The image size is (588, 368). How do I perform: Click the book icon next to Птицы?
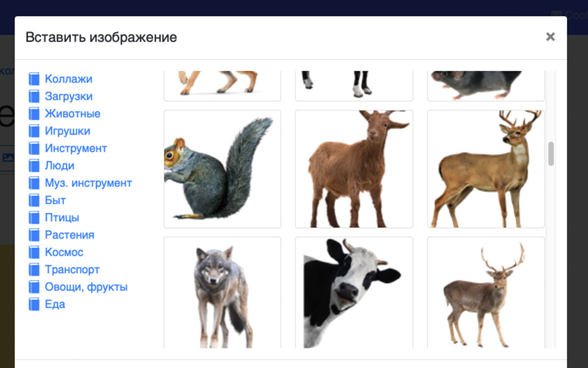[x=34, y=218]
